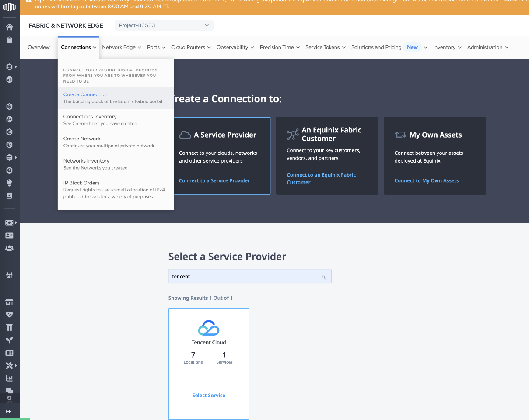529x420 pixels.
Task: Expand the Cloud Routers menu
Action: click(x=191, y=47)
